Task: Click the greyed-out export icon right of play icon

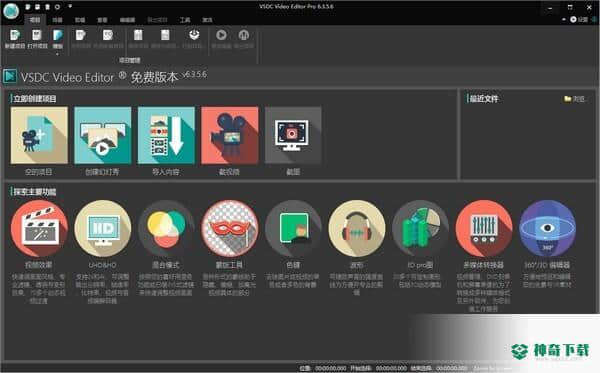Action: click(x=243, y=35)
